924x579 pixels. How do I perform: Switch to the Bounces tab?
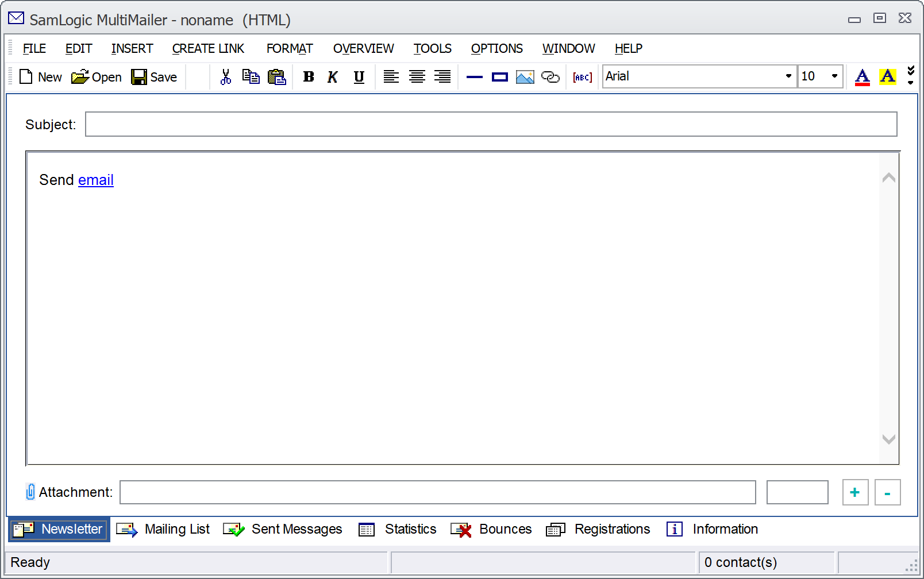(491, 529)
